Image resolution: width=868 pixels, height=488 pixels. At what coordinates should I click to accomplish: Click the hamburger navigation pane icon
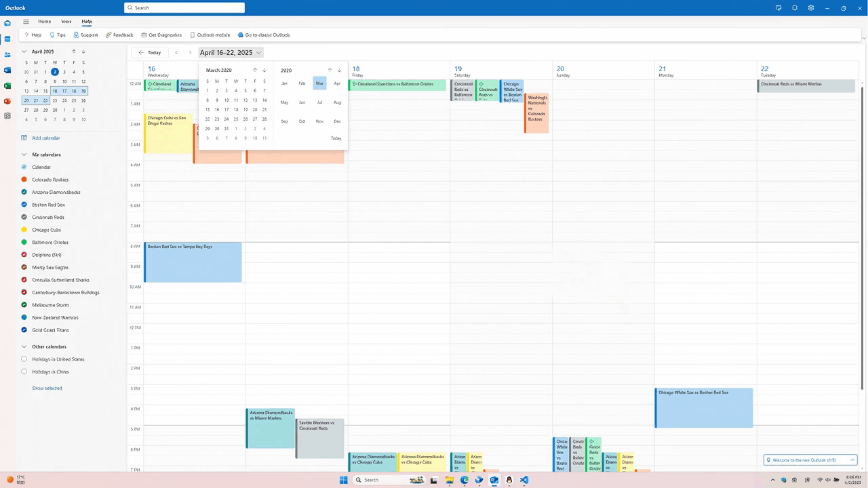(x=26, y=22)
